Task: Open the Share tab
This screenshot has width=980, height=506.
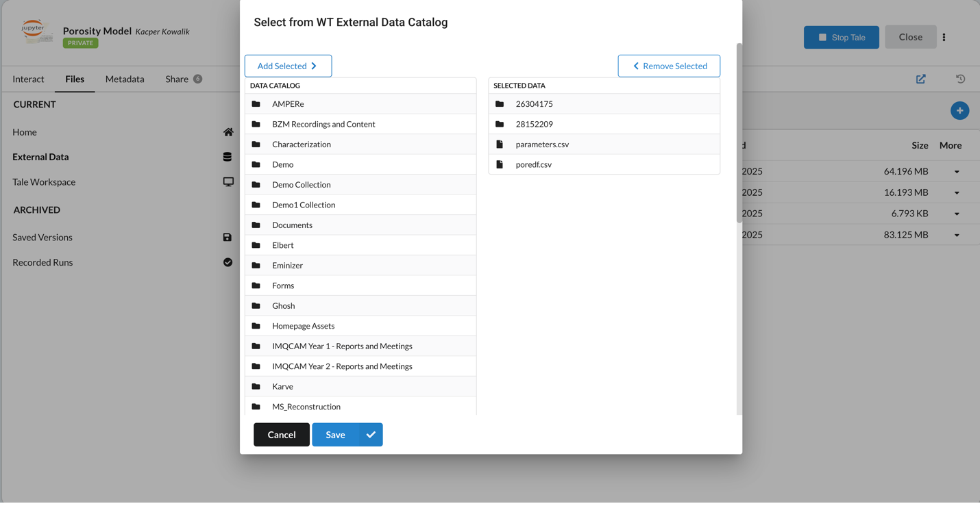Action: pos(176,79)
